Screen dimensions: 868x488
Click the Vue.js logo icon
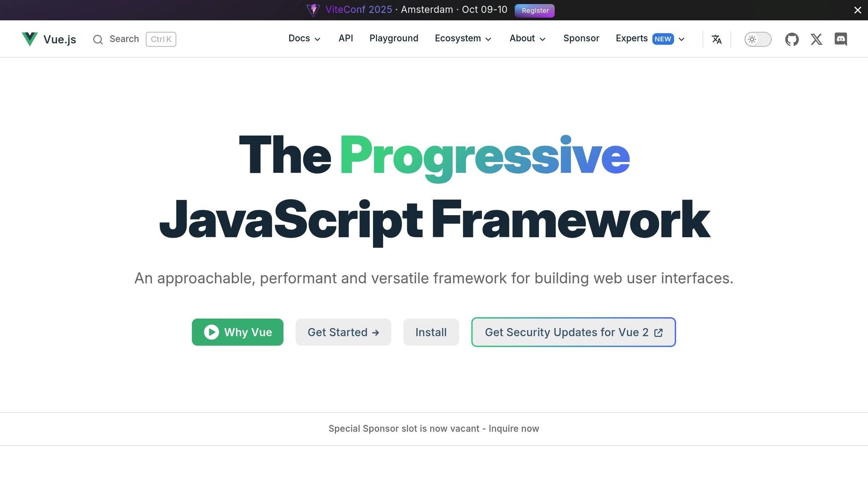click(30, 39)
